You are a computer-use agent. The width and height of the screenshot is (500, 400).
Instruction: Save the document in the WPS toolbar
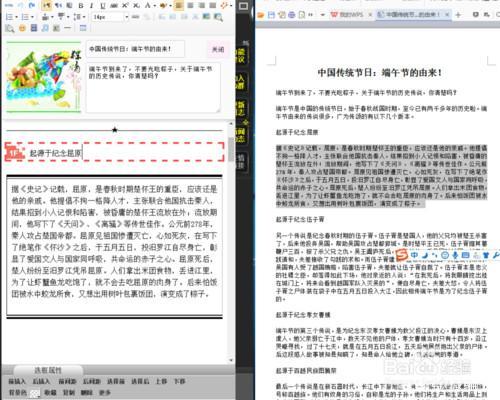[271, 15]
